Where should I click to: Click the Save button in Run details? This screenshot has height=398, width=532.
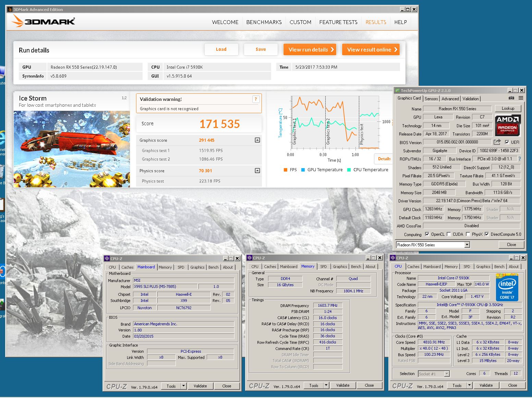[261, 49]
